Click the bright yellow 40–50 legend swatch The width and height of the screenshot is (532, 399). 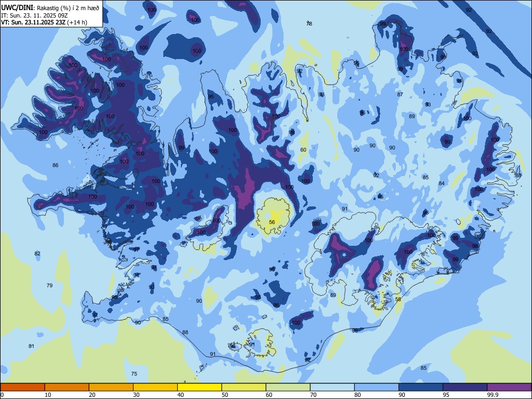click(199, 387)
